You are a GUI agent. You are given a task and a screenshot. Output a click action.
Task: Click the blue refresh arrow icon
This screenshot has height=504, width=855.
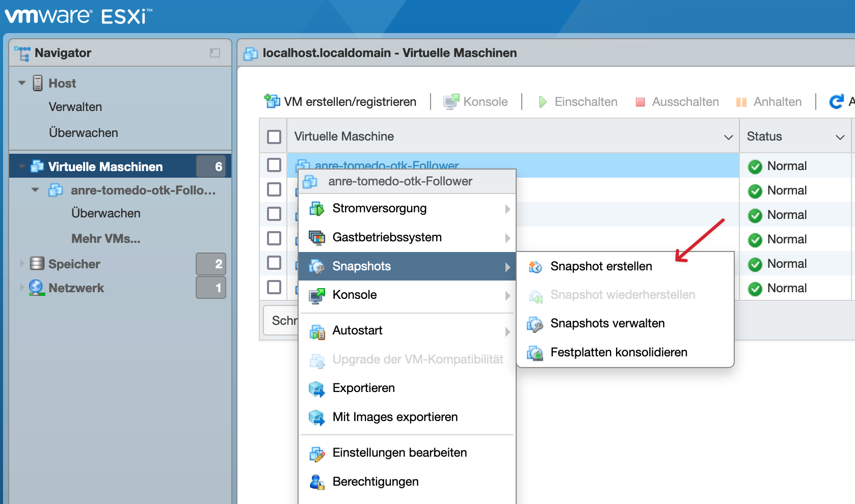click(x=836, y=102)
